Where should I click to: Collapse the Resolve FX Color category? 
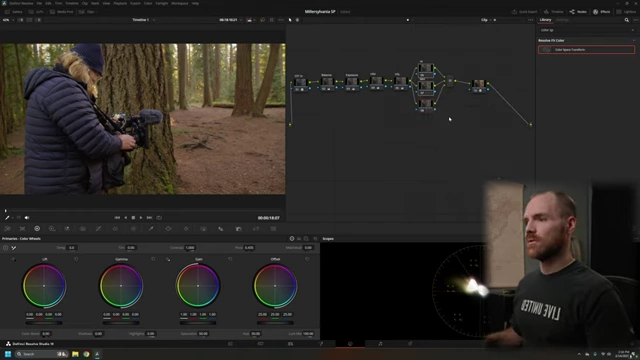pyautogui.click(x=634, y=40)
